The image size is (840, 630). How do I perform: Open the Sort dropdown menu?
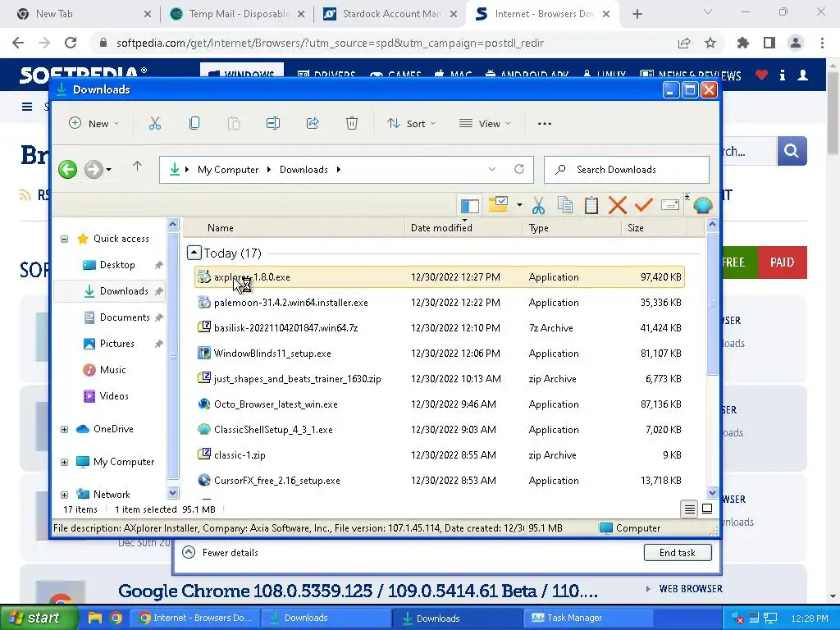pyautogui.click(x=412, y=124)
